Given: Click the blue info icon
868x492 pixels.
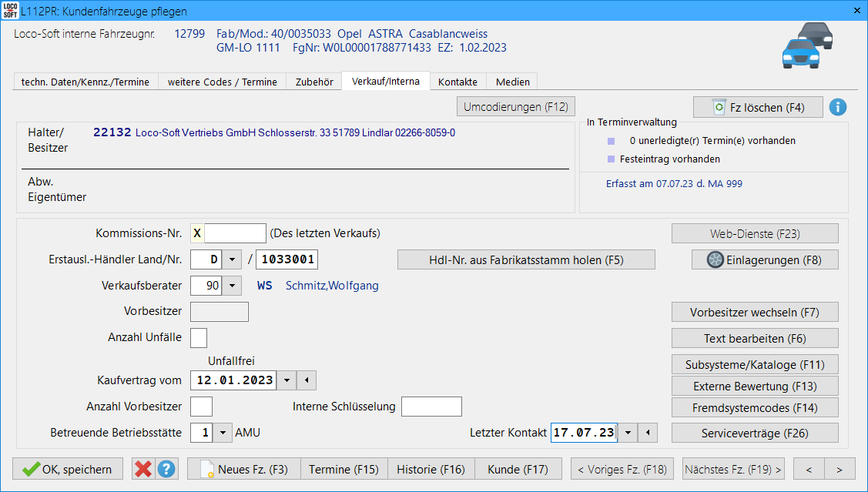Looking at the screenshot, I should [838, 107].
